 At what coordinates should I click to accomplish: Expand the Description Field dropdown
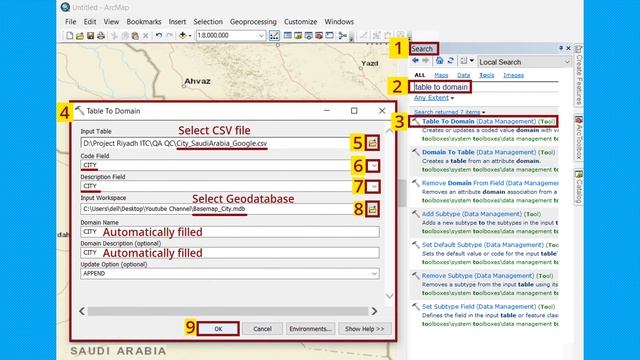point(373,187)
